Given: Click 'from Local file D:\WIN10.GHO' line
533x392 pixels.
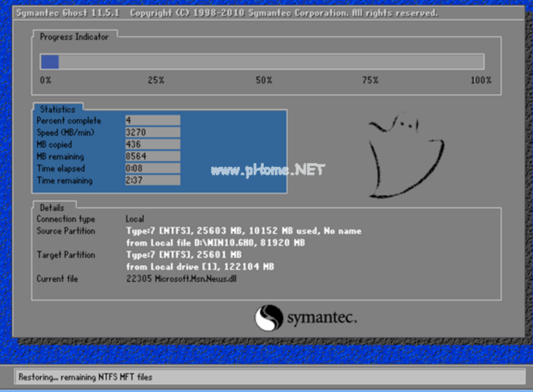Looking at the screenshot, I should click(216, 243).
